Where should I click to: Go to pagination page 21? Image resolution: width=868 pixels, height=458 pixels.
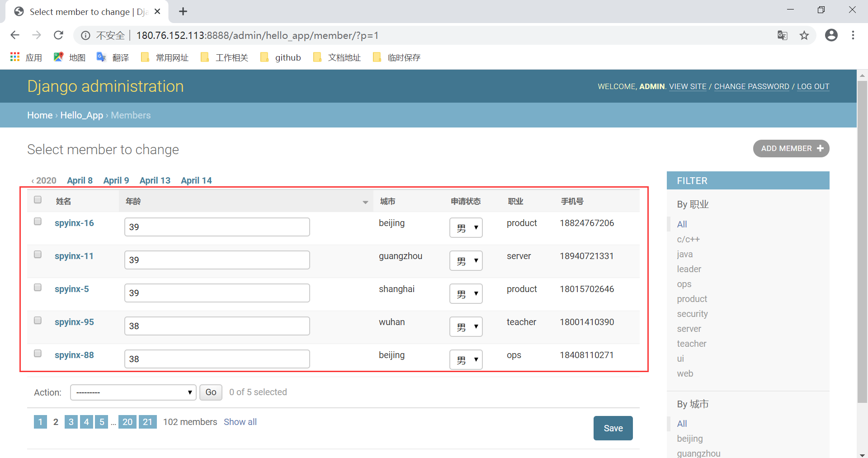tap(147, 422)
